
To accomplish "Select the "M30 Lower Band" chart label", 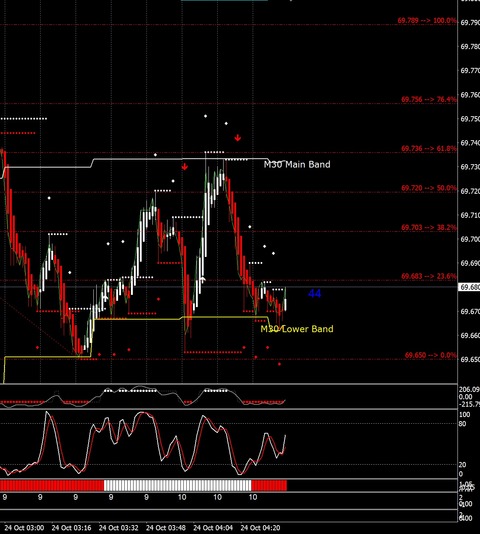I will tap(297, 329).
